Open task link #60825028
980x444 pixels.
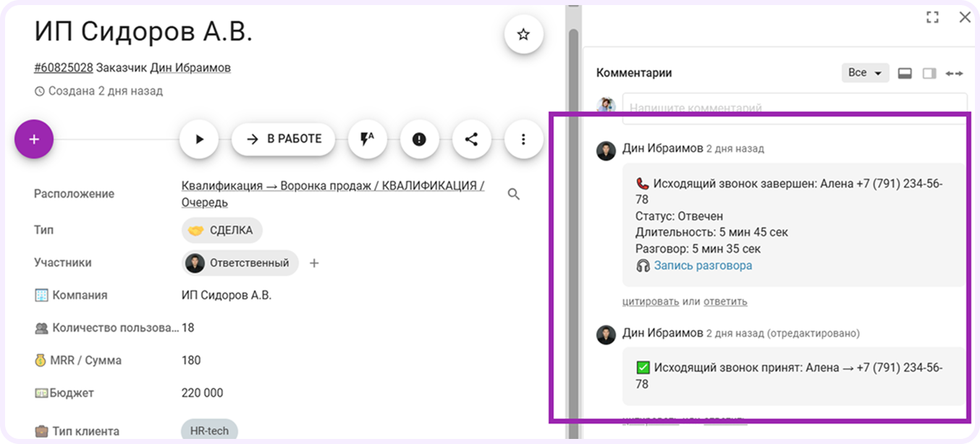[x=62, y=67]
